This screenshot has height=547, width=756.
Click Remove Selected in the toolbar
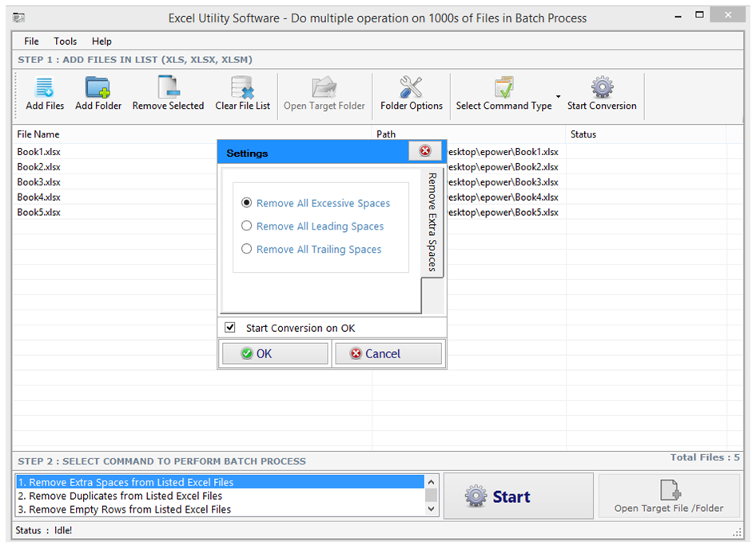[168, 94]
